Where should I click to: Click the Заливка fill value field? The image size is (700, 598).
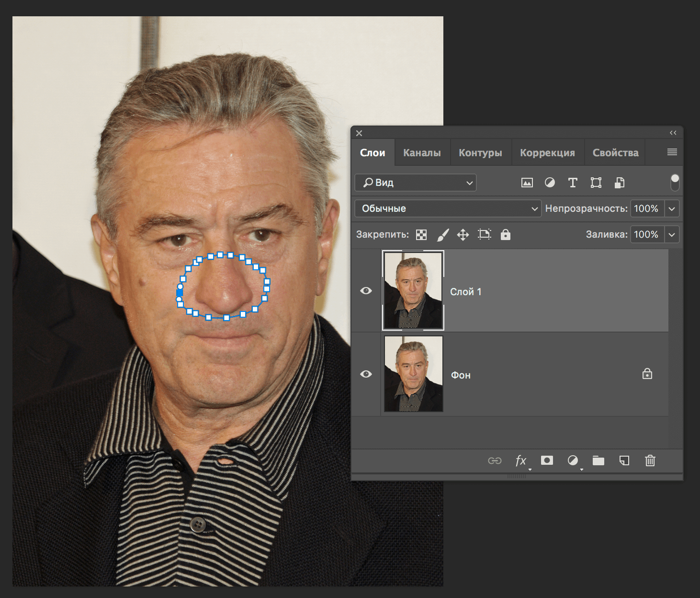pos(646,234)
